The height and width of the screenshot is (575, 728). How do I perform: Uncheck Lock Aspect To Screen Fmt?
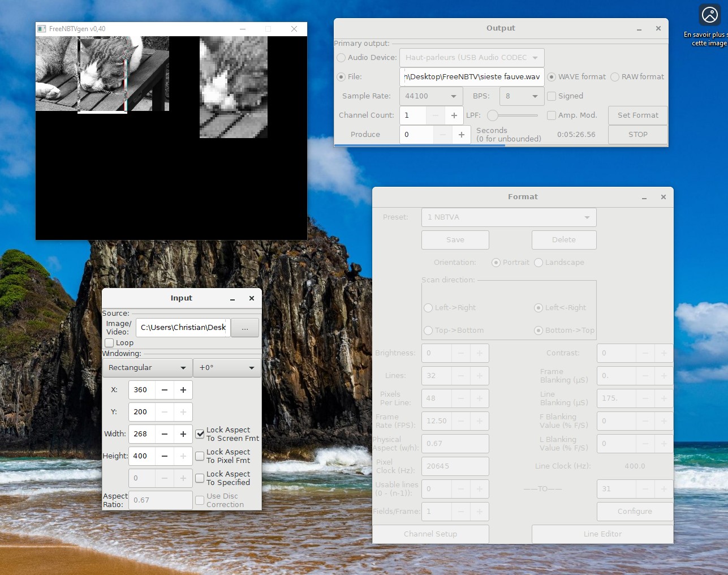pos(200,434)
